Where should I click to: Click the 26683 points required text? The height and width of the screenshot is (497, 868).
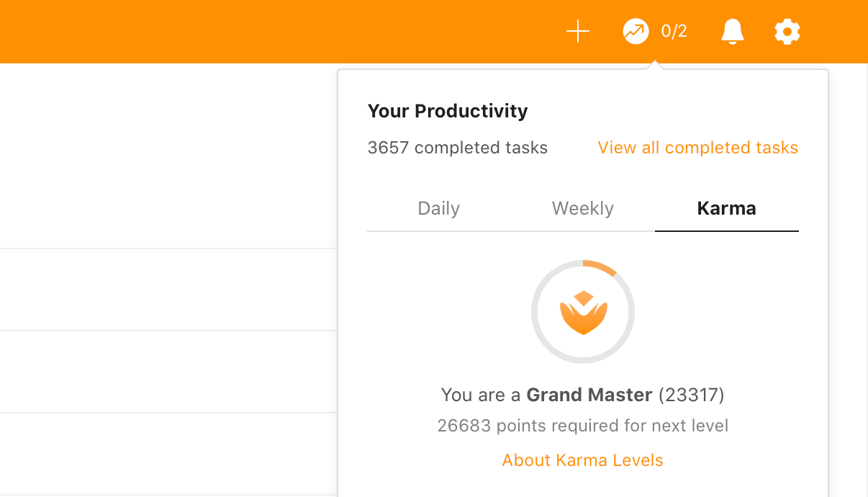583,426
